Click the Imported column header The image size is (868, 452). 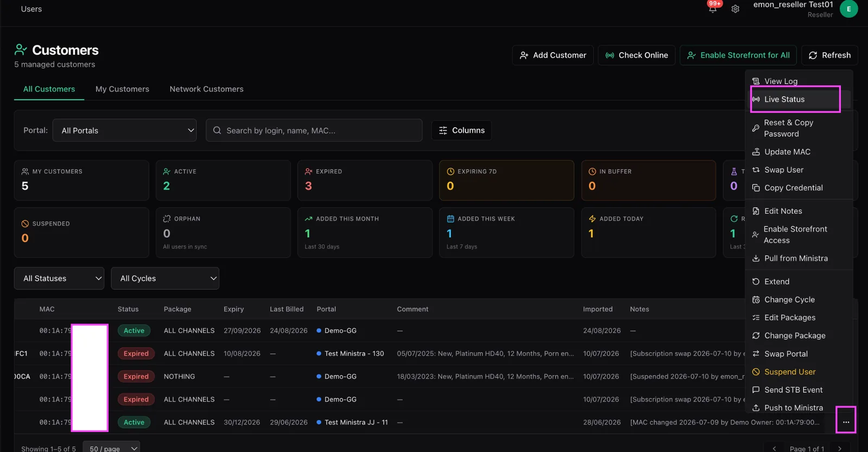(598, 309)
